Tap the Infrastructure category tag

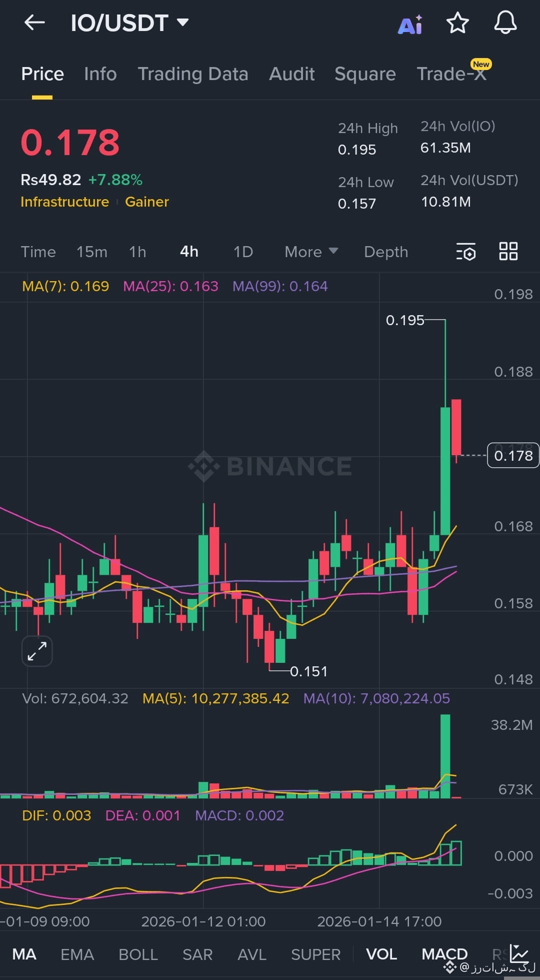tap(64, 202)
